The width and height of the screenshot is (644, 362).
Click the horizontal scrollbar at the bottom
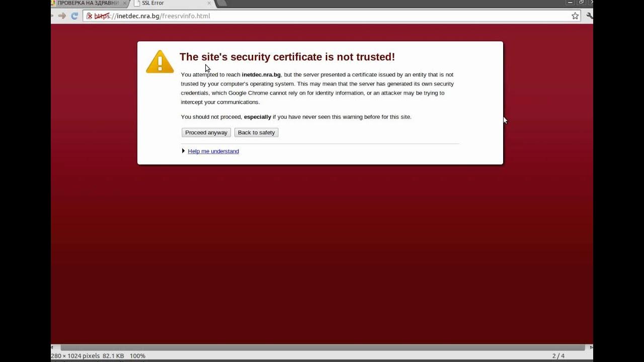tap(323, 347)
